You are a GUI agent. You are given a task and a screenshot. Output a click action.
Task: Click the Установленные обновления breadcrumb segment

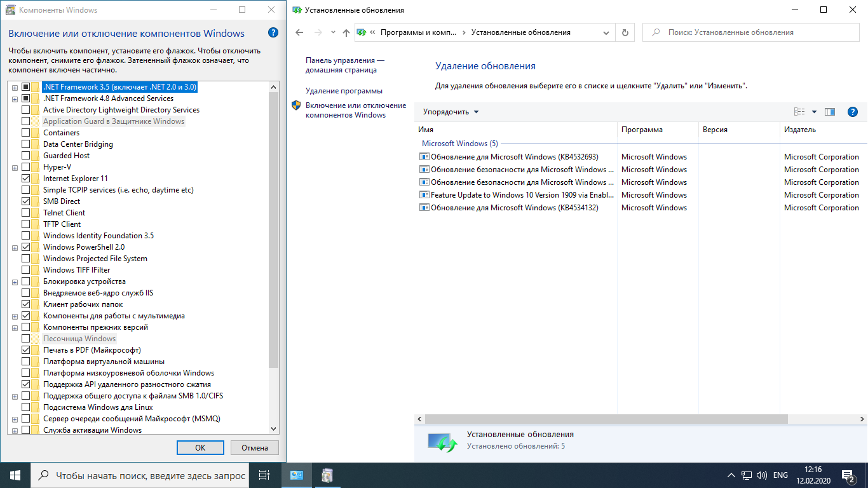(521, 32)
